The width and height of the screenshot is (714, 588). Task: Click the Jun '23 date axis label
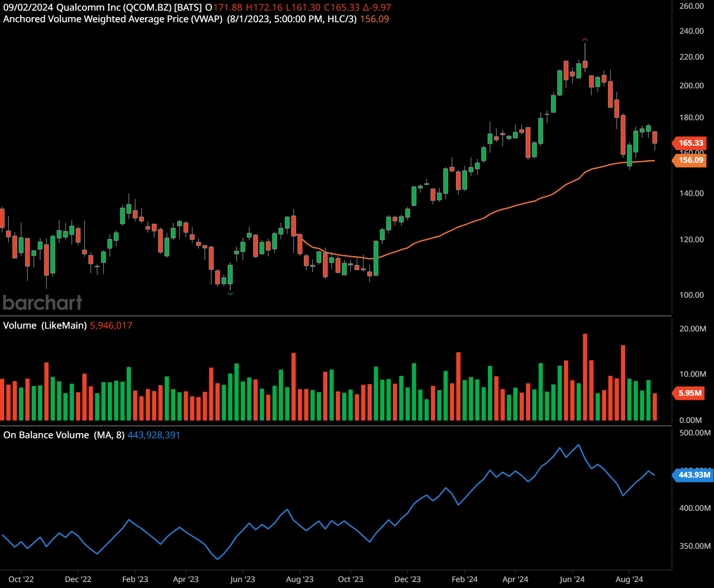point(243,579)
